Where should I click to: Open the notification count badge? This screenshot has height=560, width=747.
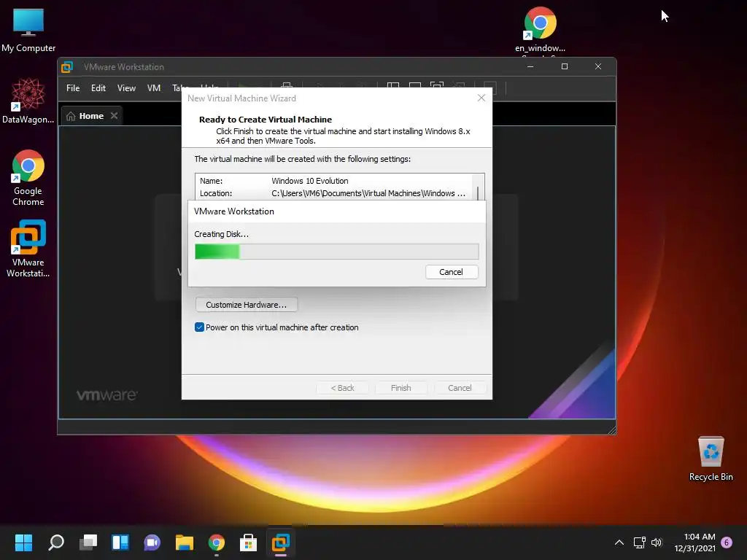click(x=727, y=542)
